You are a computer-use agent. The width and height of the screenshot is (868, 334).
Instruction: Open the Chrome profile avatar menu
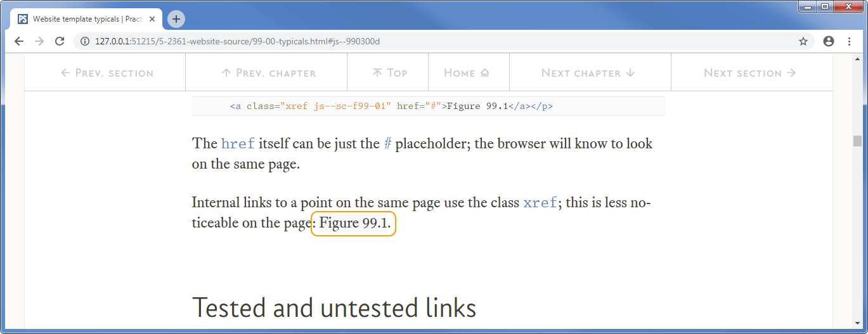pyautogui.click(x=828, y=41)
